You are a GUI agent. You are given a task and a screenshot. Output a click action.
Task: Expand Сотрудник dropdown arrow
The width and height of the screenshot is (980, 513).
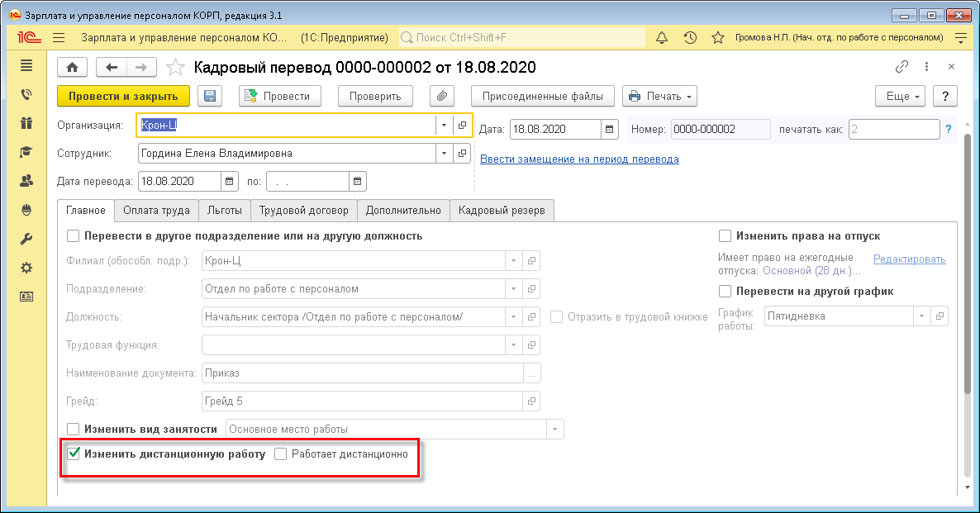[x=444, y=153]
